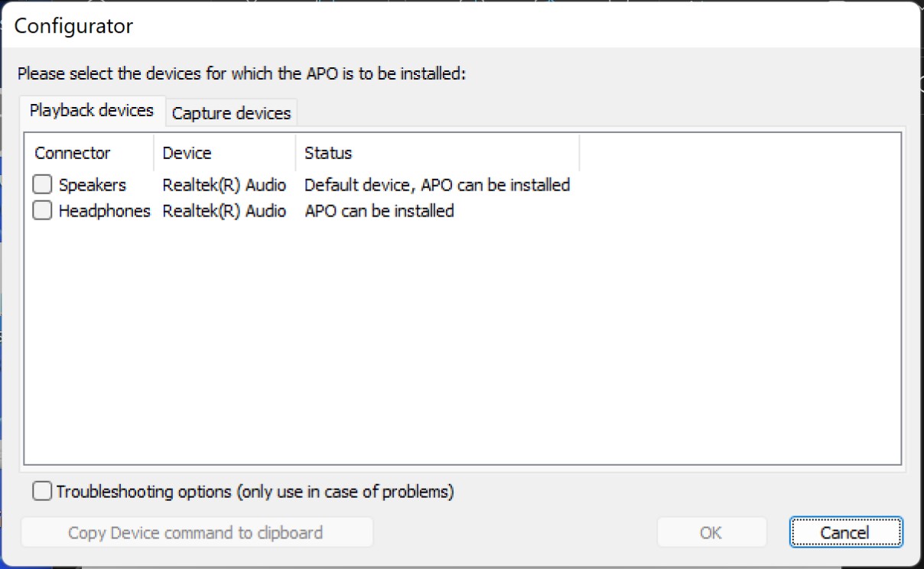Click the 'Default device, APO can be installed' status
This screenshot has width=924, height=569.
[437, 185]
